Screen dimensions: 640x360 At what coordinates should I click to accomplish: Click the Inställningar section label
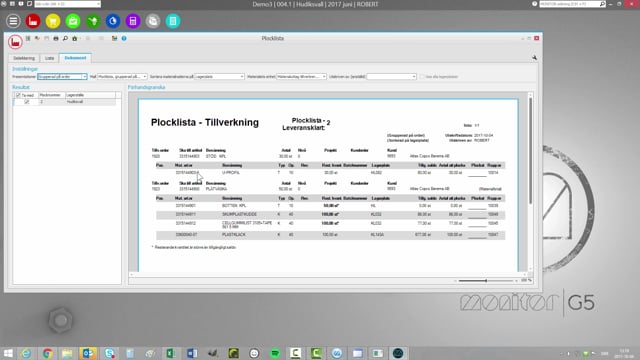pyautogui.click(x=25, y=69)
